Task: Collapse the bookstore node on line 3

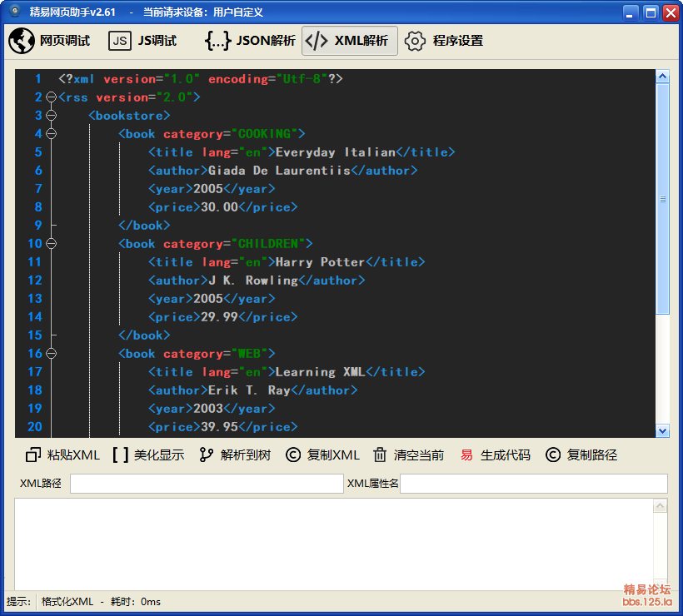Action: (x=52, y=116)
